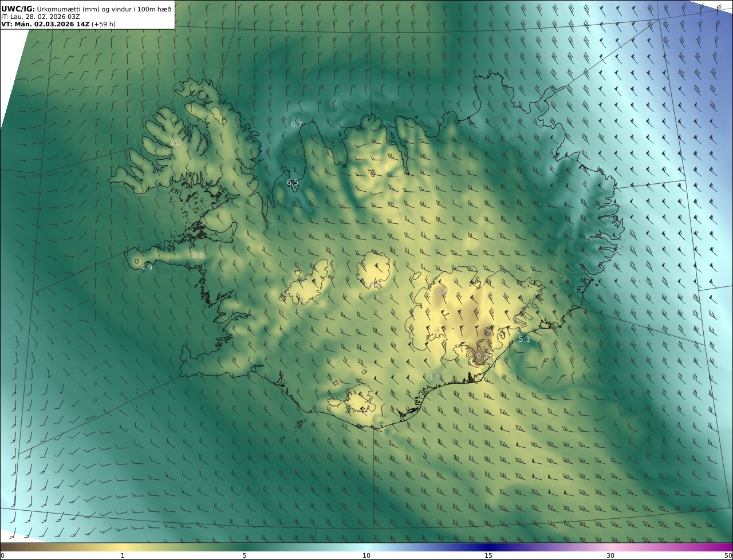This screenshot has width=733, height=560.
Task: Click the '15' tick on the color scale
Action: coord(488,555)
